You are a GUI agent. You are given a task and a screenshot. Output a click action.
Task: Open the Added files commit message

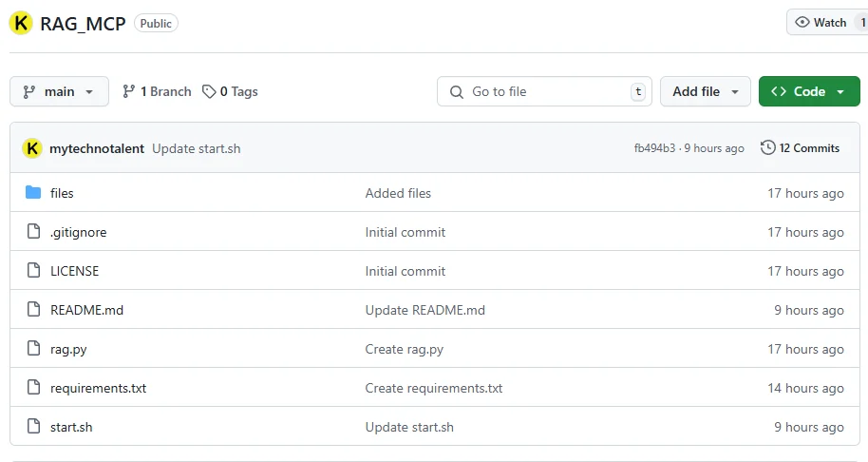pos(398,193)
